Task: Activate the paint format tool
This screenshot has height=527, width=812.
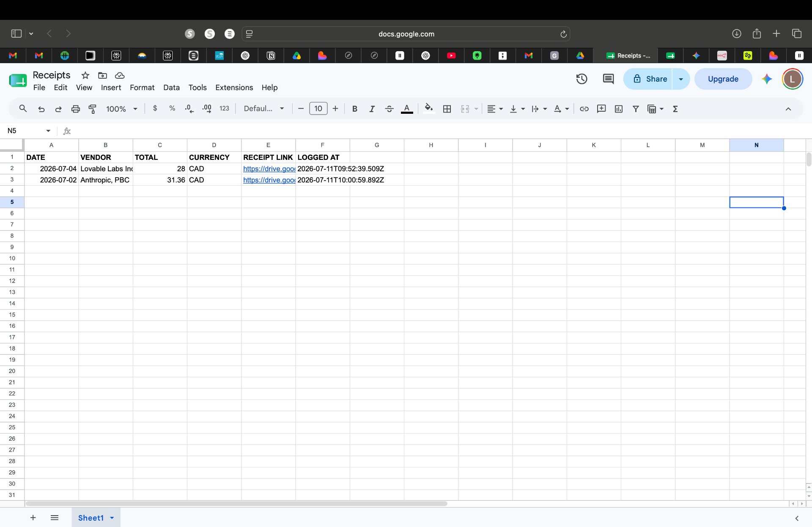Action: coord(92,109)
